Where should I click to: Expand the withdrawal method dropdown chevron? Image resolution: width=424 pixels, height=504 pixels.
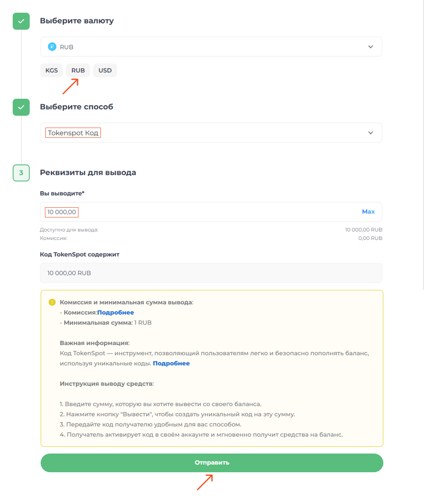click(371, 133)
